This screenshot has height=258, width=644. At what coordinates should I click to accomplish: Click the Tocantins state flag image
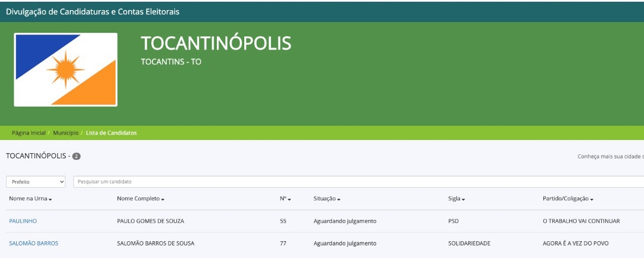pos(66,70)
